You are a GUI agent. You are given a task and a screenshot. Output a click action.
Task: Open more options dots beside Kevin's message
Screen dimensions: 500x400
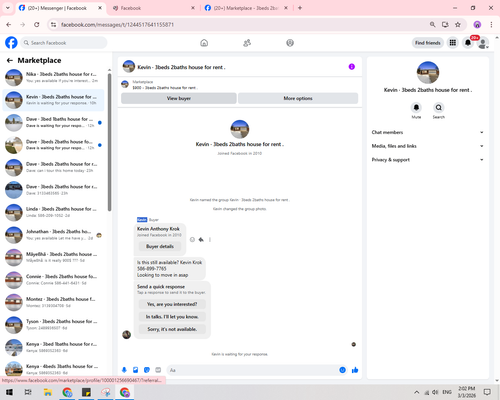[x=210, y=240]
